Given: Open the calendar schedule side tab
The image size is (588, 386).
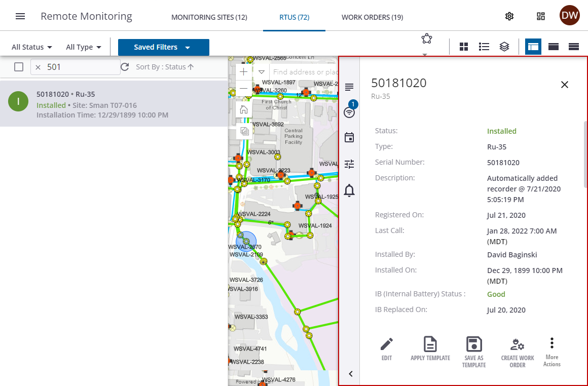Looking at the screenshot, I should coord(349,138).
